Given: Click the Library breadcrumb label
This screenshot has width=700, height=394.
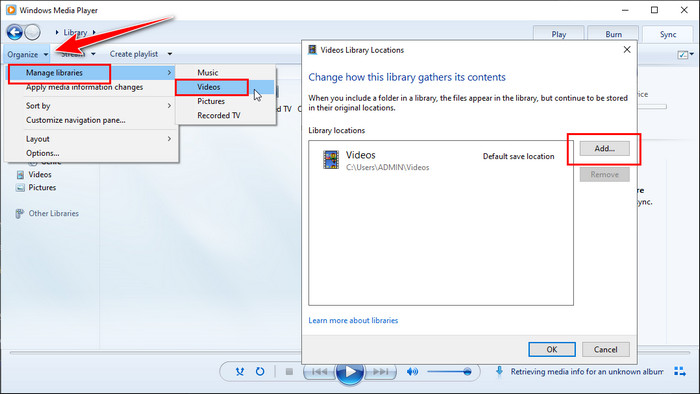Looking at the screenshot, I should tap(75, 32).
